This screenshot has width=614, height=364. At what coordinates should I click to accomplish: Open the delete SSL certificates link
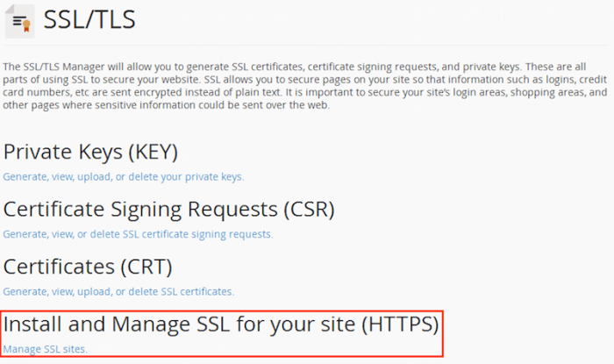(118, 291)
